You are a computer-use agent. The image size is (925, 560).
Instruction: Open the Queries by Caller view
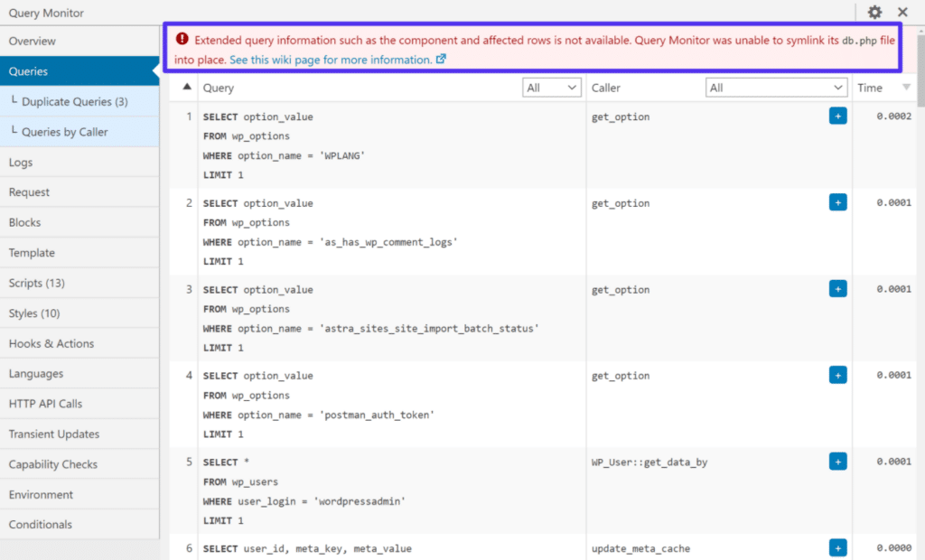click(x=68, y=131)
